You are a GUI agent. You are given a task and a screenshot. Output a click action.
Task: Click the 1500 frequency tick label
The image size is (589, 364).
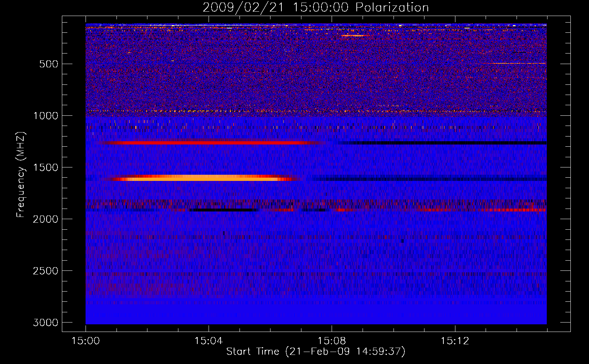[46, 167]
